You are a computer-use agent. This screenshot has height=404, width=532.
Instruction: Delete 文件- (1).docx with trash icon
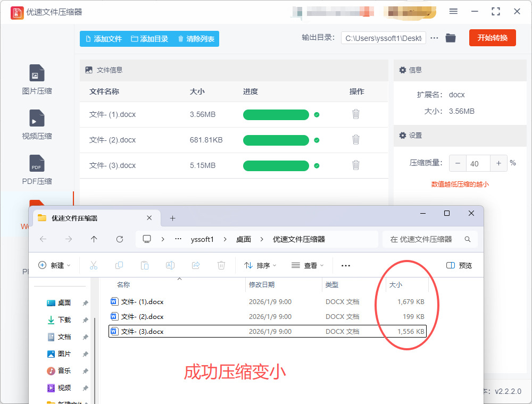point(356,114)
